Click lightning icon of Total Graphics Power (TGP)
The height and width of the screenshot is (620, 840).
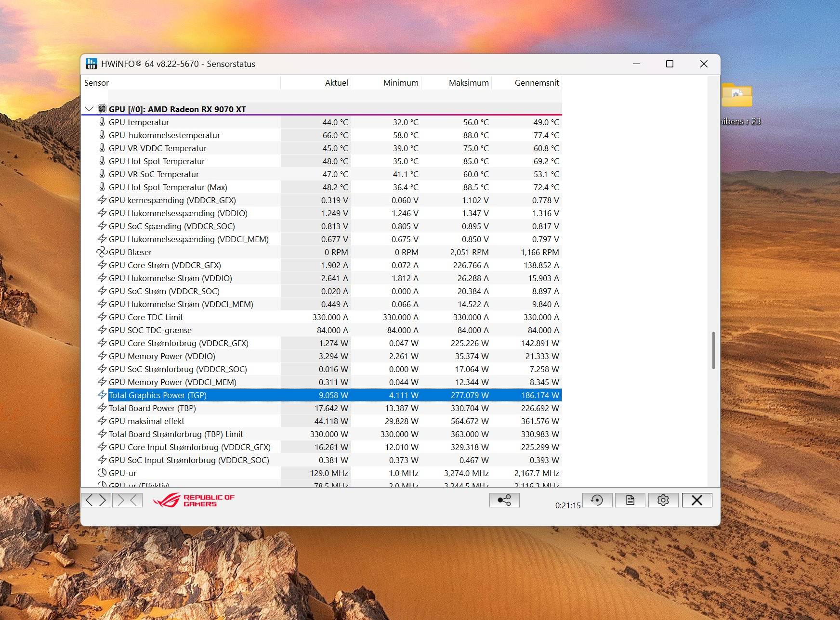102,395
